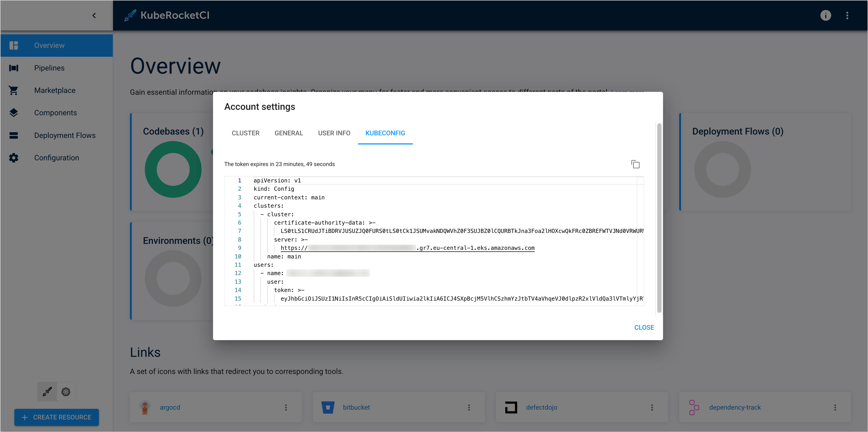
Task: Open the Pipelines section in the sidebar
Action: [x=49, y=68]
